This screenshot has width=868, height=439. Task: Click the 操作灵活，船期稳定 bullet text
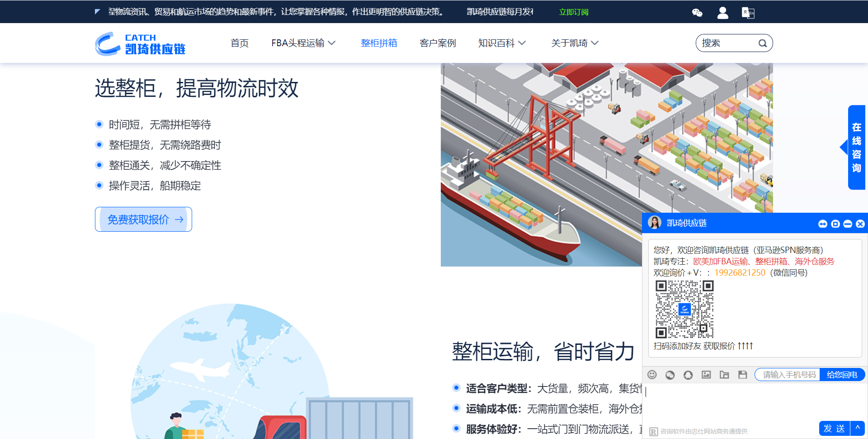[155, 186]
